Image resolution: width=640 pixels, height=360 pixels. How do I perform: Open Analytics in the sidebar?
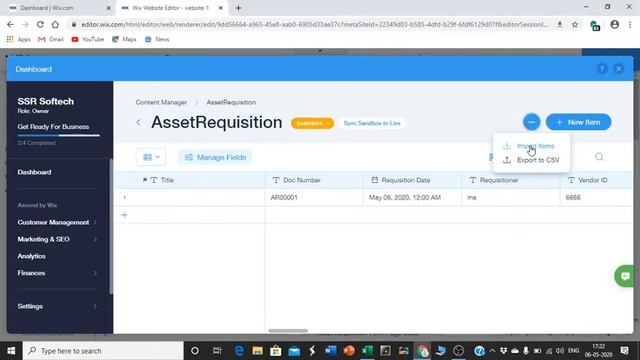point(31,256)
